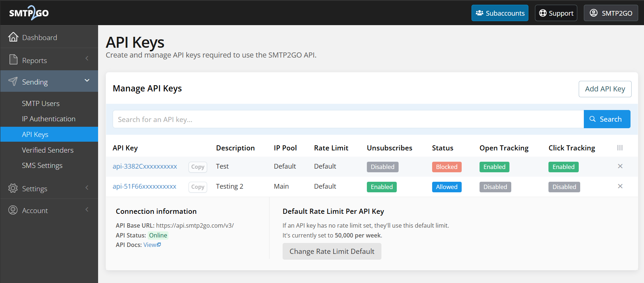The image size is (644, 283).
Task: Copy the api-51F66 key
Action: [198, 187]
